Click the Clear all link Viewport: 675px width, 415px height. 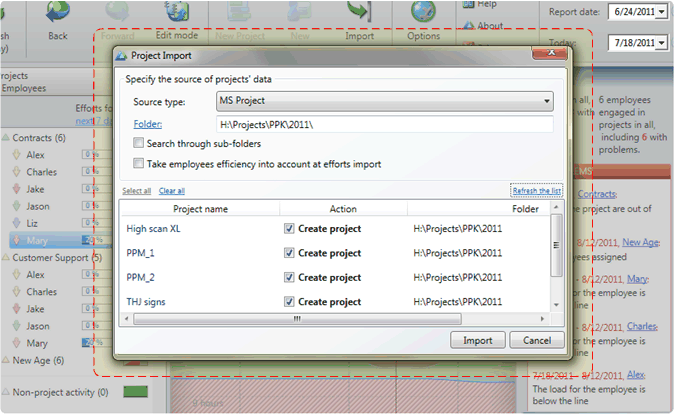tap(172, 191)
